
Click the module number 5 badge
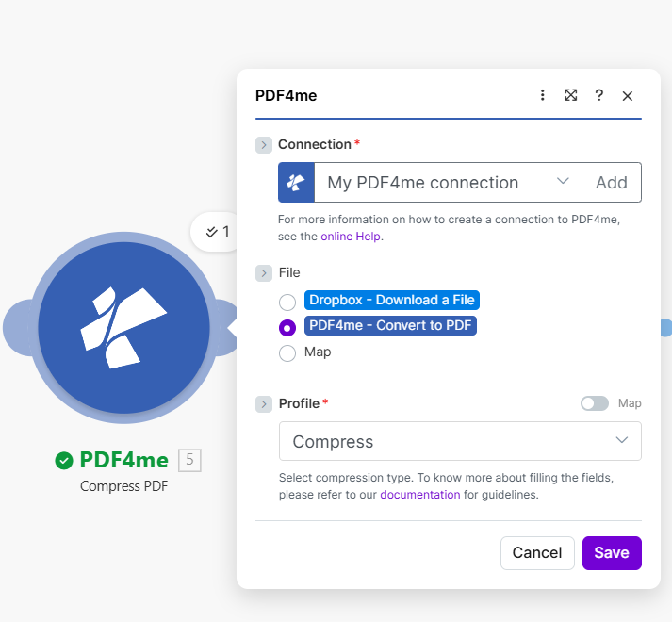[x=189, y=460]
